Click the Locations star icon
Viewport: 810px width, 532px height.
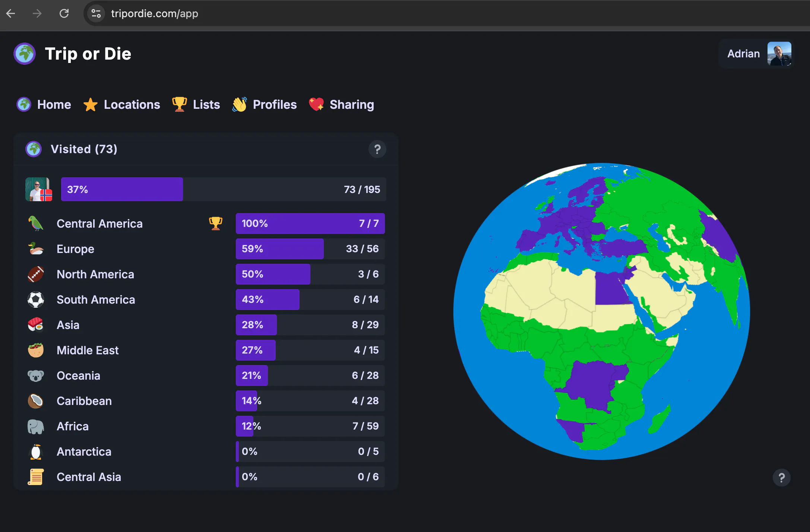(x=91, y=105)
